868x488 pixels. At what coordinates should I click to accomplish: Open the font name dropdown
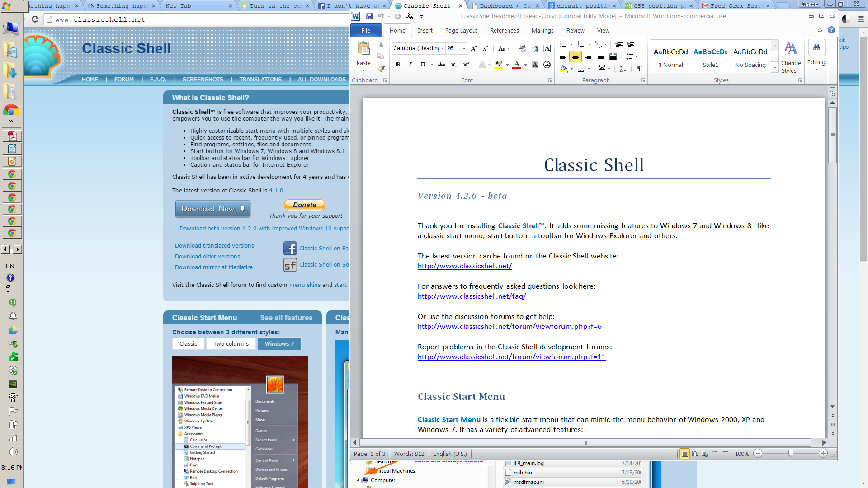(442, 48)
